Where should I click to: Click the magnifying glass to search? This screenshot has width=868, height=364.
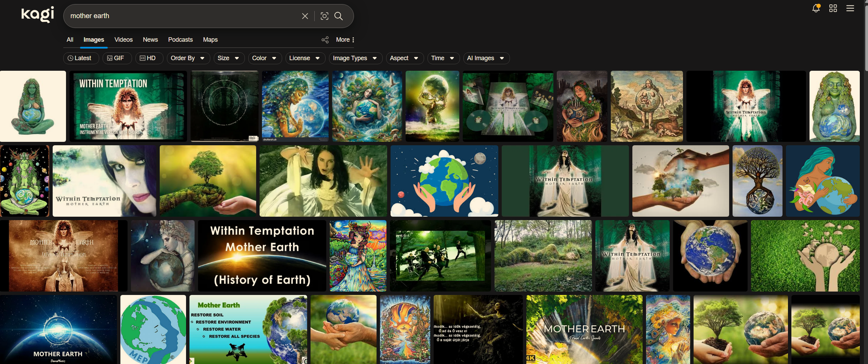pos(339,16)
